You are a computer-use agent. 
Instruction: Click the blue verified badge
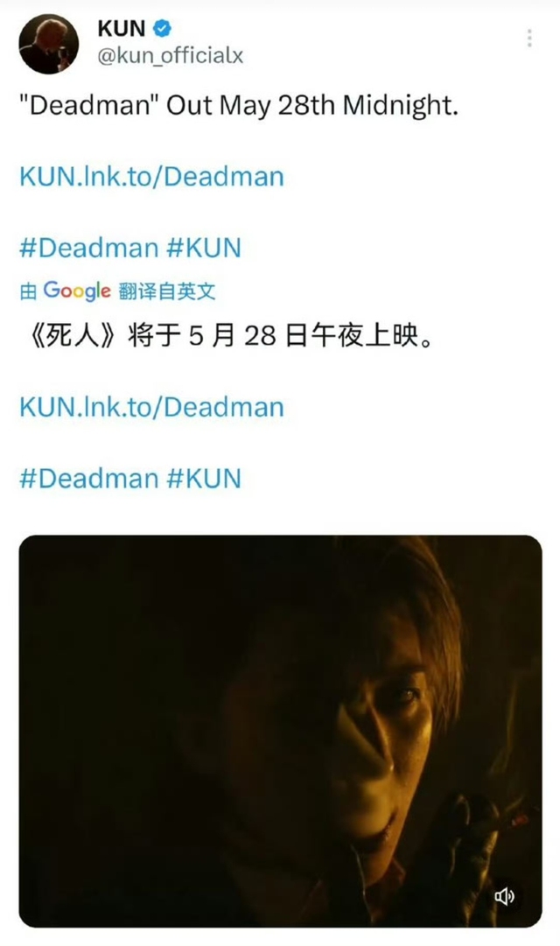click(x=163, y=28)
